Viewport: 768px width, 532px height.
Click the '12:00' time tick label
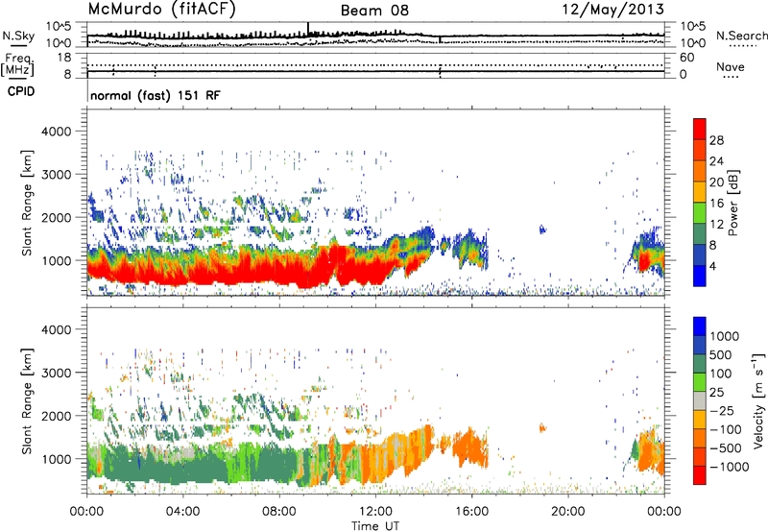(x=375, y=512)
